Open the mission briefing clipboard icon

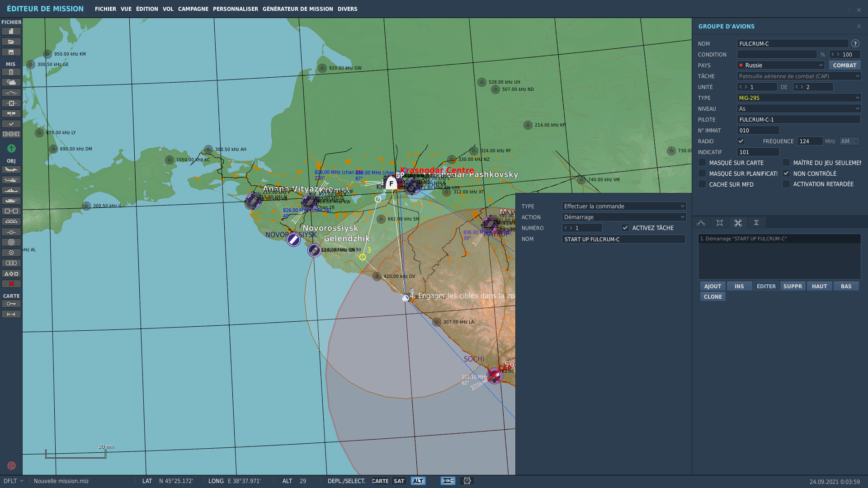[11, 72]
